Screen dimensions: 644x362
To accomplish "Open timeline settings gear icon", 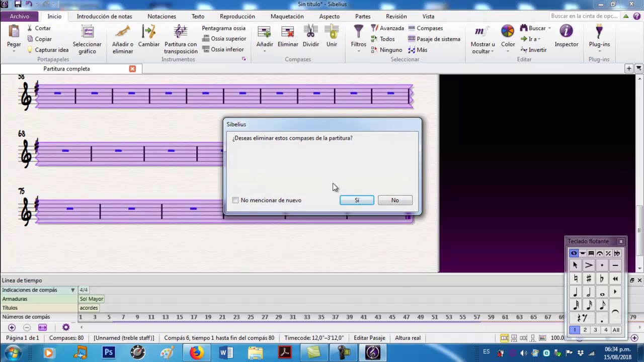I will pos(66,327).
